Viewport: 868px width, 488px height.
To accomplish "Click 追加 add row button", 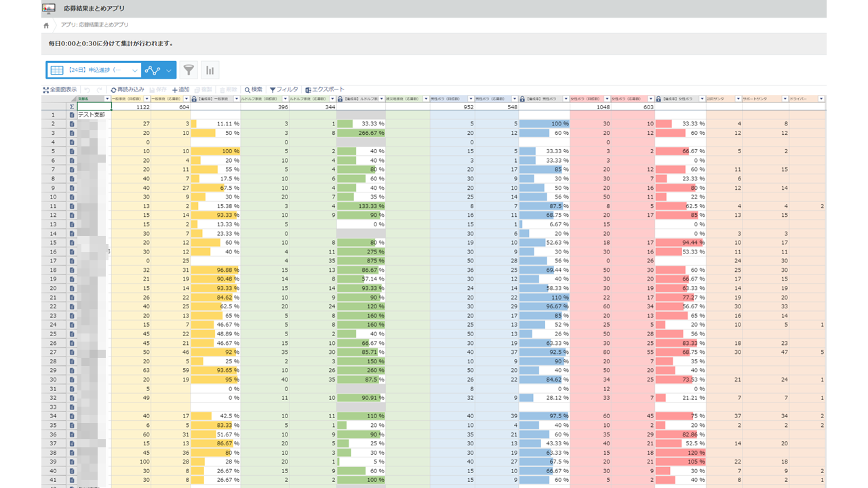I will click(180, 89).
